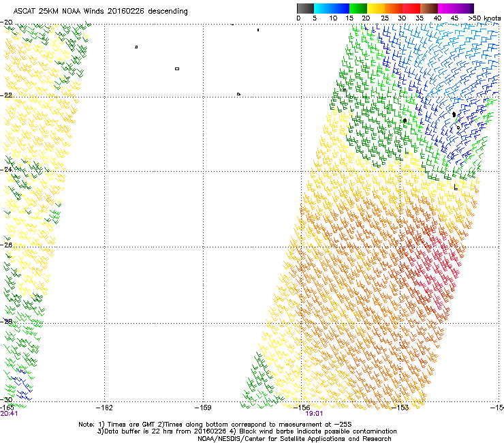Click the '-165' longitude axis label
The image size is (504, 443).
tap(7, 408)
